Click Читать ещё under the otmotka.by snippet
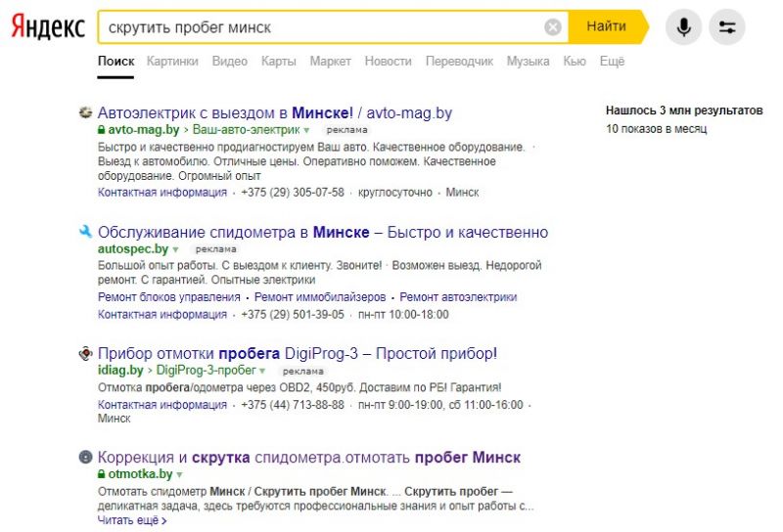Viewport: 783px width, 532px height. [132, 520]
